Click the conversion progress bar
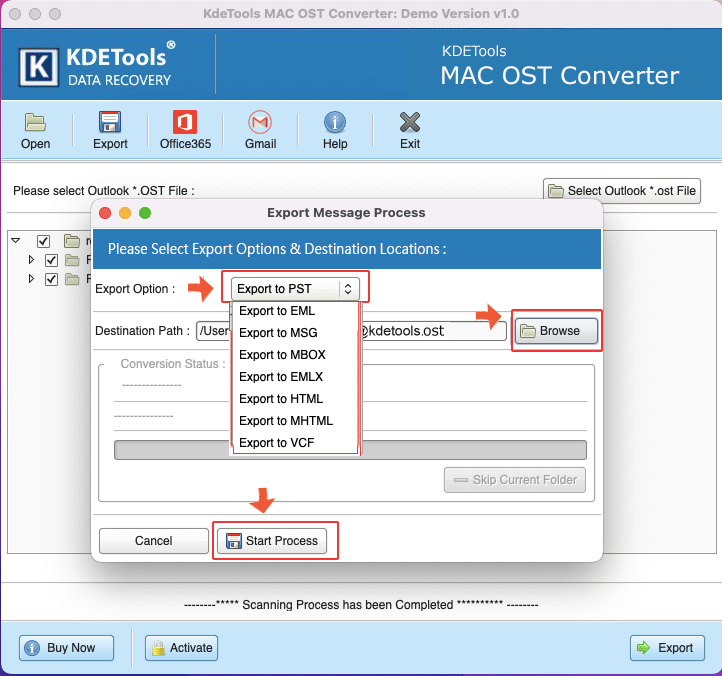 point(350,450)
